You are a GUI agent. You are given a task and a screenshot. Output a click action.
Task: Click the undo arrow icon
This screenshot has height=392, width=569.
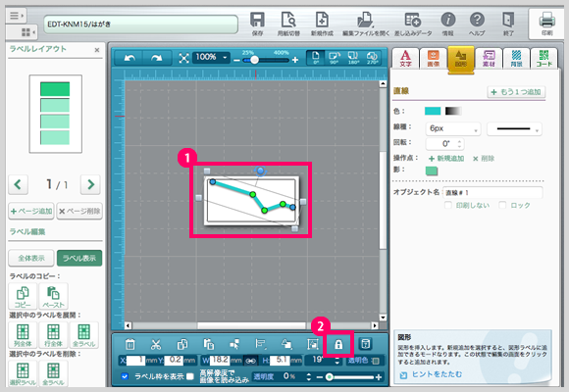point(129,58)
